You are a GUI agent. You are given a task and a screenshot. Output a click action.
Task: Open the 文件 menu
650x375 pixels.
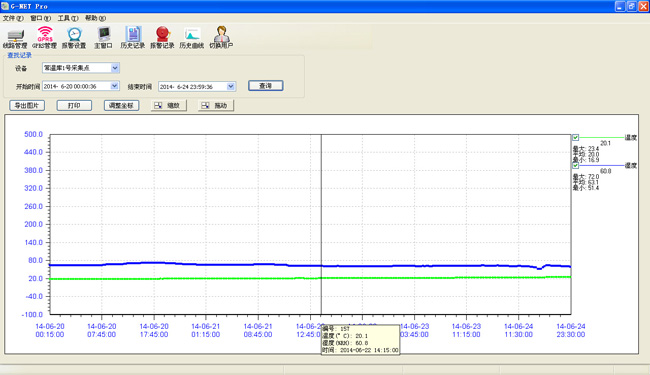tap(13, 18)
